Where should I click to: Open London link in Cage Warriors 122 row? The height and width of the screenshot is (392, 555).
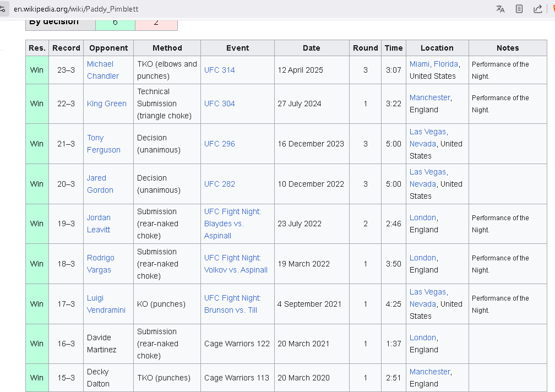[x=423, y=337]
